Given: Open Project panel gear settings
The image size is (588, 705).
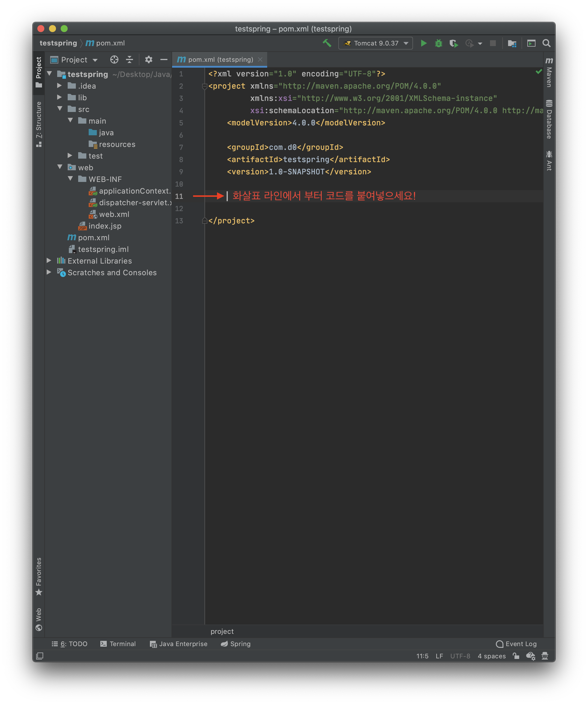Looking at the screenshot, I should point(148,60).
